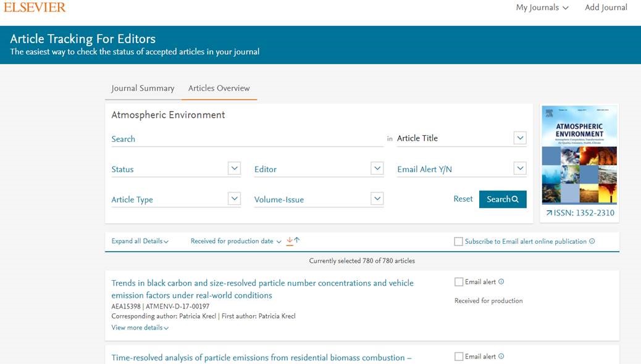Click the ascending sort arrow icon

297,241
